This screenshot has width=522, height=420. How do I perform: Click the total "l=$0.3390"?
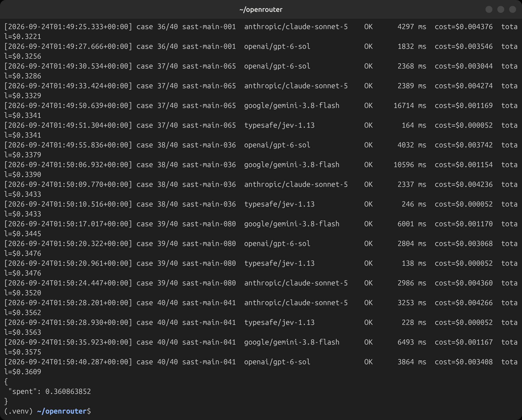pyautogui.click(x=23, y=175)
